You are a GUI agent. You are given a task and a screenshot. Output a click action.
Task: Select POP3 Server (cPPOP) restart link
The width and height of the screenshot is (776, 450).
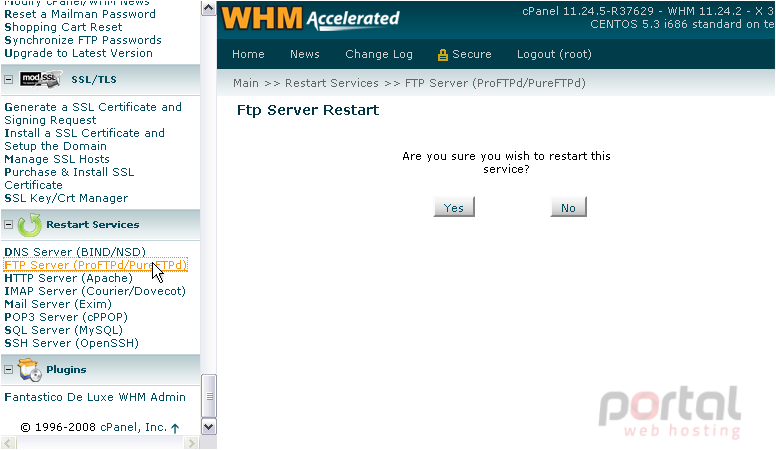[x=66, y=317]
